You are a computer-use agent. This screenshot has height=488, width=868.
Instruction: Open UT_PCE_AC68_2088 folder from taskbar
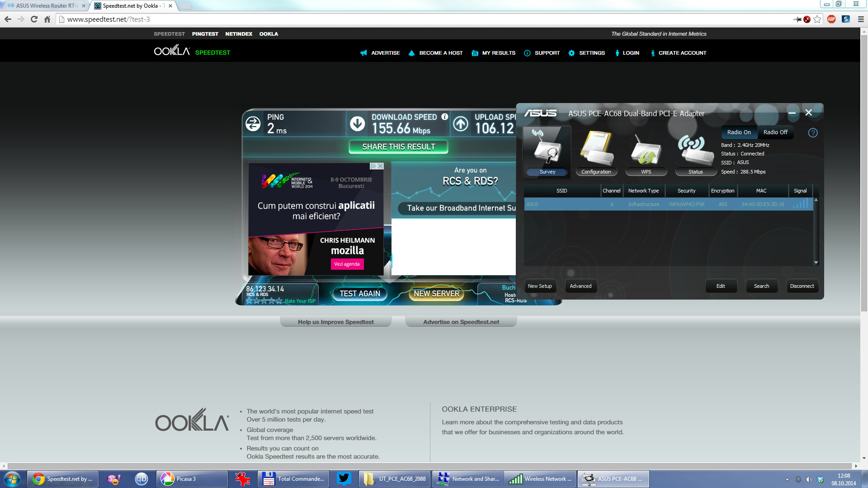point(395,479)
